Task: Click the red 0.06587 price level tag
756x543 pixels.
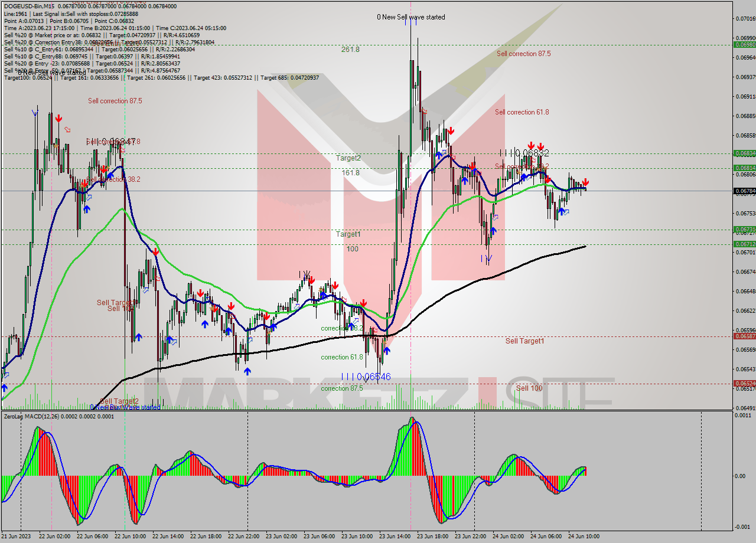Action: coord(744,336)
